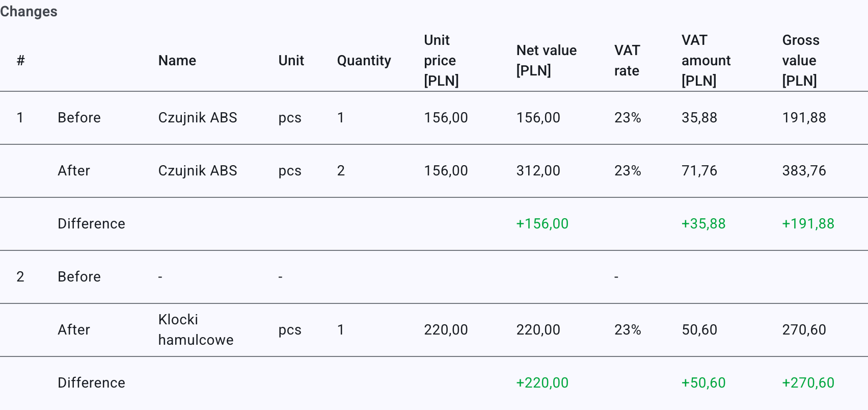Click the Quantity column header
Image resolution: width=868 pixels, height=410 pixels.
364,61
